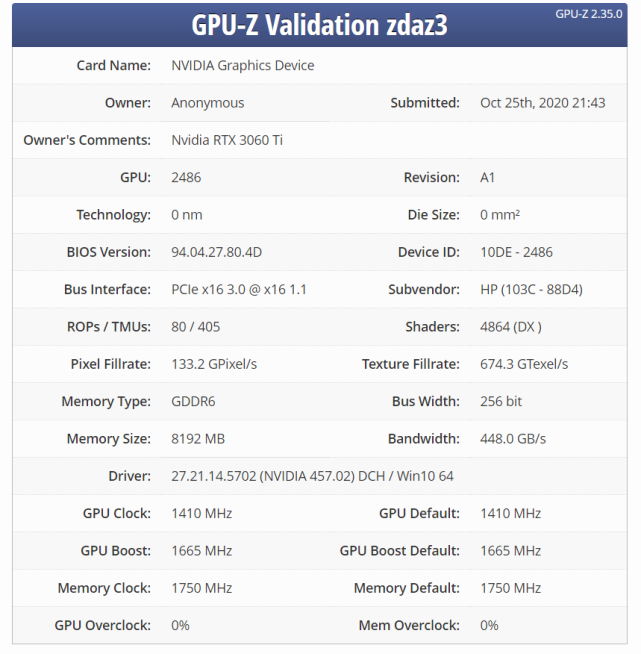This screenshot has height=654, width=641.
Task: Click the Revision value A1
Action: pyautogui.click(x=487, y=178)
